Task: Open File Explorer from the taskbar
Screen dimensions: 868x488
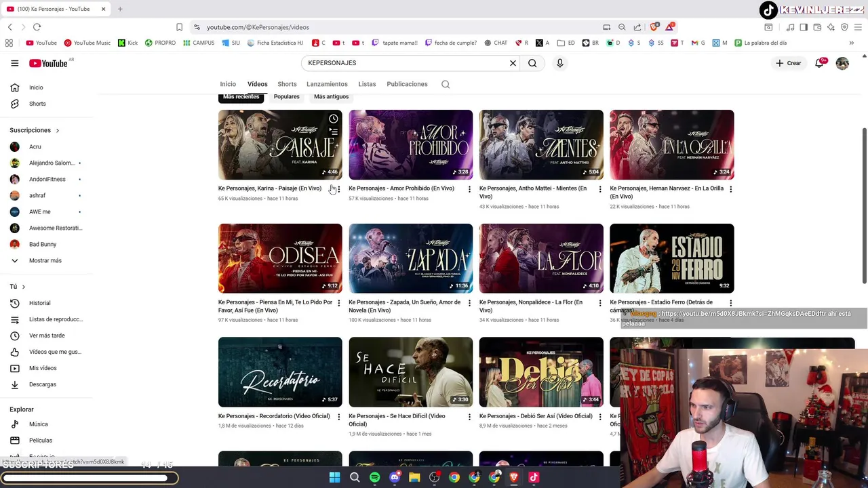Action: (x=414, y=477)
